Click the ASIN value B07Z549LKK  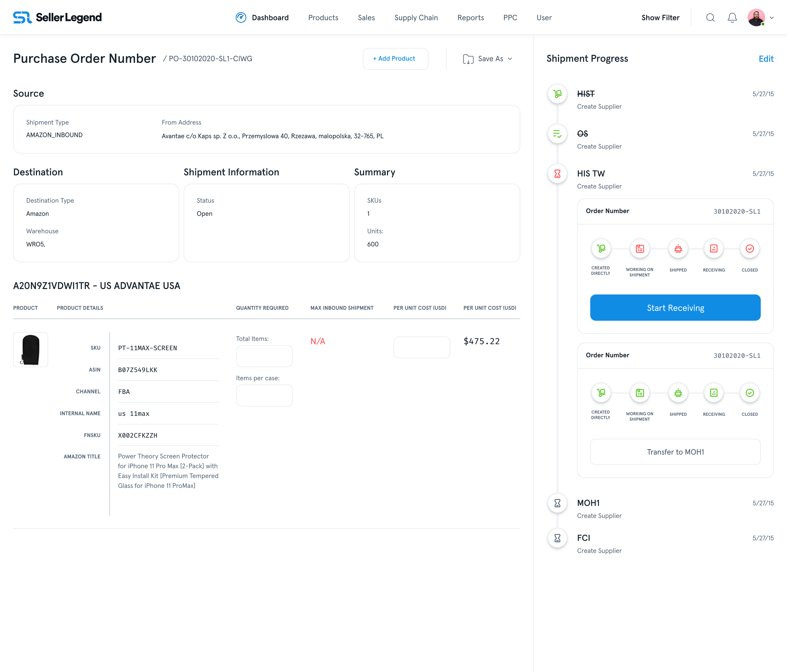click(x=138, y=370)
